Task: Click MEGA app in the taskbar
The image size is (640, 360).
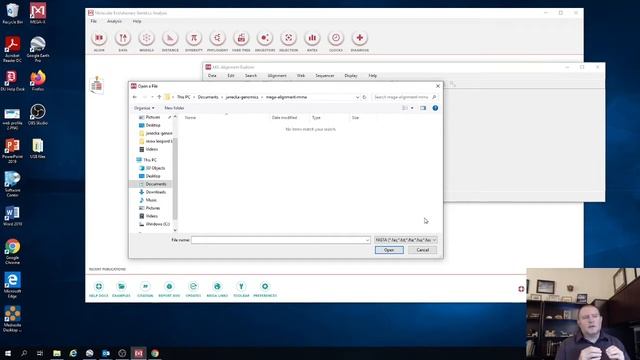Action: coord(139,353)
